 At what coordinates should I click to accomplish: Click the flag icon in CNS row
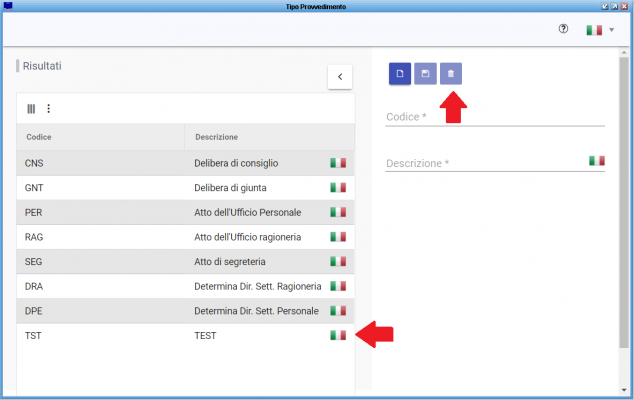[338, 163]
